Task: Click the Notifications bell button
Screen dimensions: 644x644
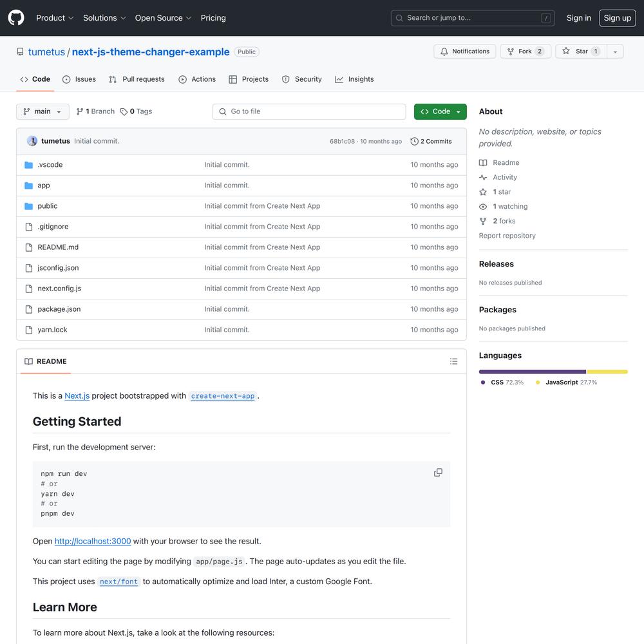Action: 465,52
